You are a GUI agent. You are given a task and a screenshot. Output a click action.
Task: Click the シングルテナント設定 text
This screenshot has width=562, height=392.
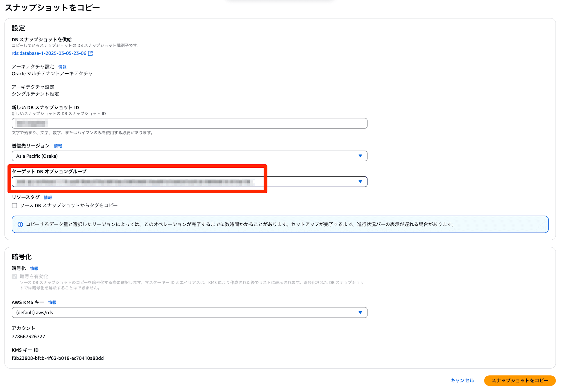35,94
